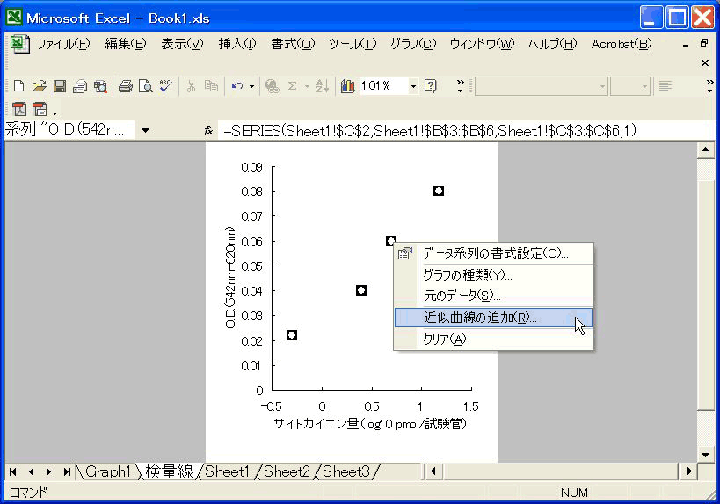This screenshot has width=720, height=504.
Task: Click the Help question mark icon
Action: pyautogui.click(x=430, y=86)
